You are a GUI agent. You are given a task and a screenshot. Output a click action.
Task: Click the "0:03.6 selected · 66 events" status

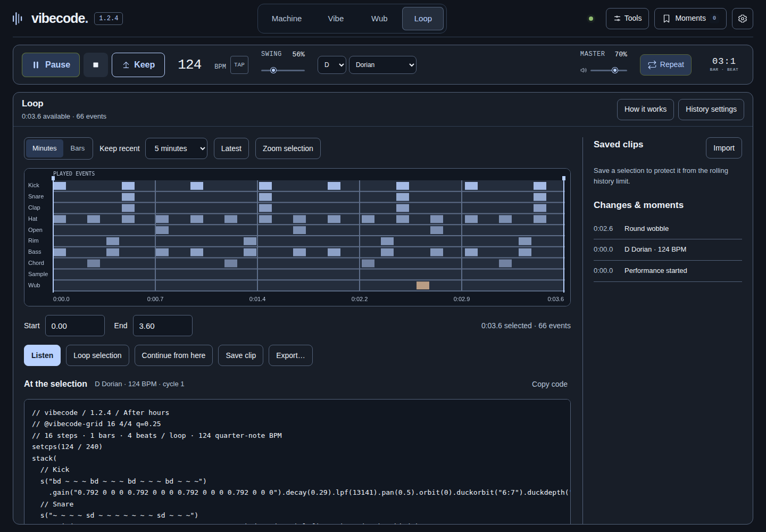pos(526,326)
